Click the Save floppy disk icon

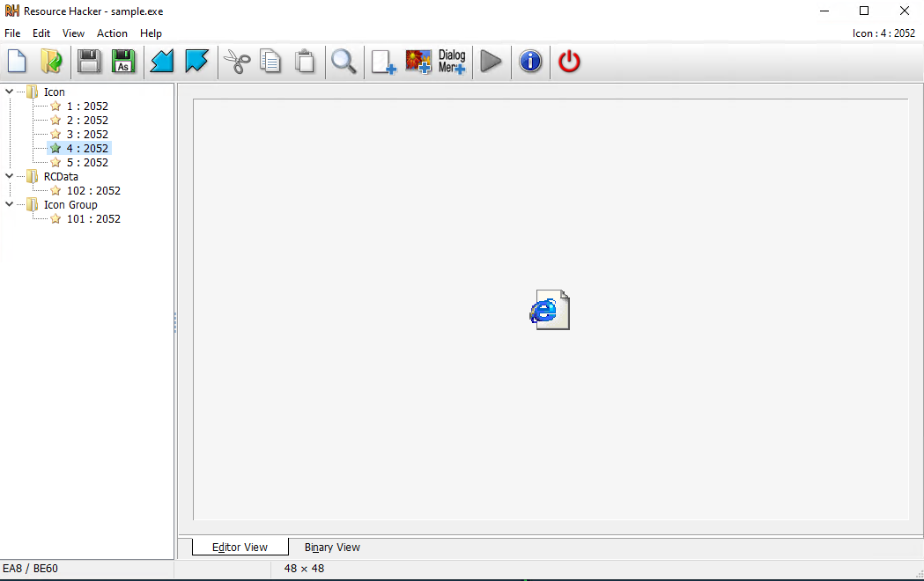coord(89,62)
